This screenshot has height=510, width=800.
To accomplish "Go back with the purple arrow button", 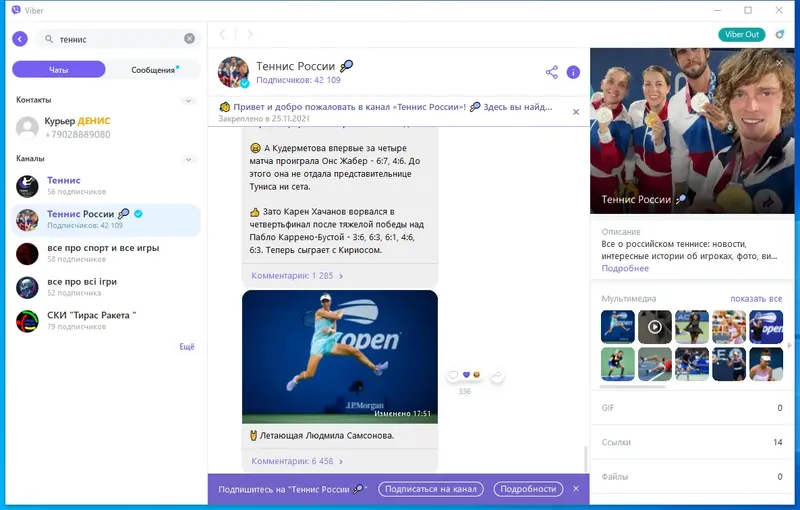I will pyautogui.click(x=20, y=39).
